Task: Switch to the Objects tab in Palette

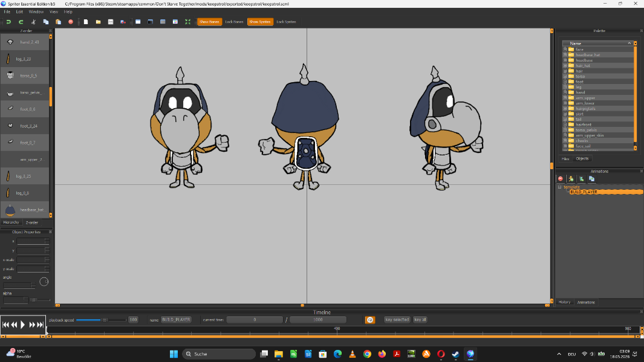Action: [582, 158]
